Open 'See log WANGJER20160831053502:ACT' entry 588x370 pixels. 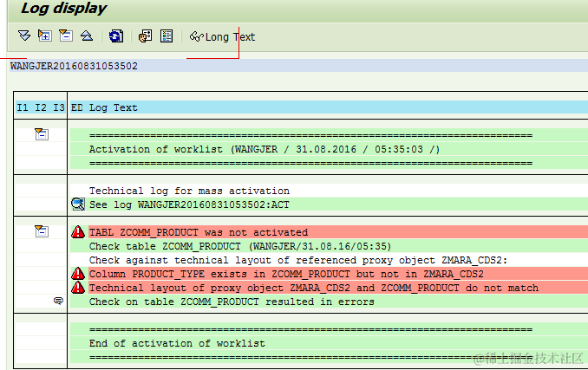click(x=189, y=204)
